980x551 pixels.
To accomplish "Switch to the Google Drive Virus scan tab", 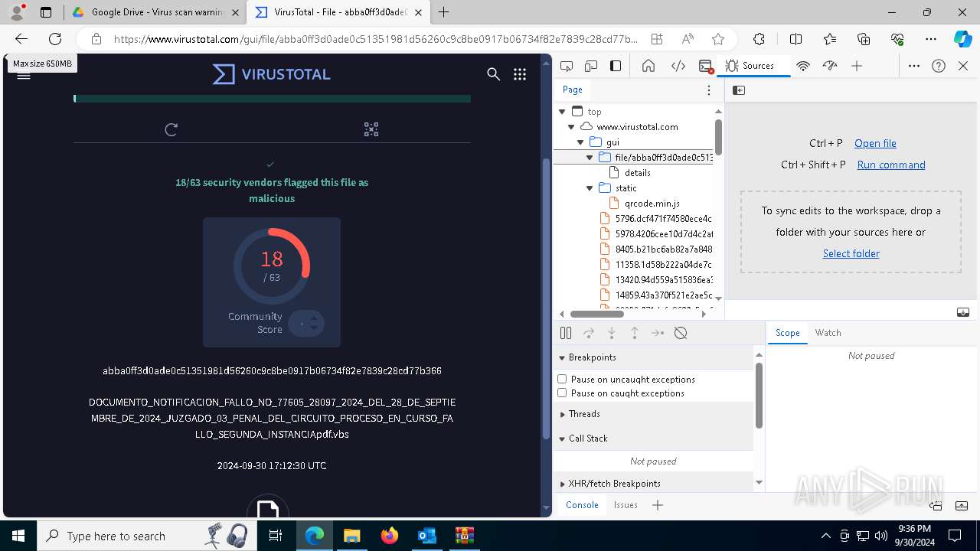I will coord(157,12).
